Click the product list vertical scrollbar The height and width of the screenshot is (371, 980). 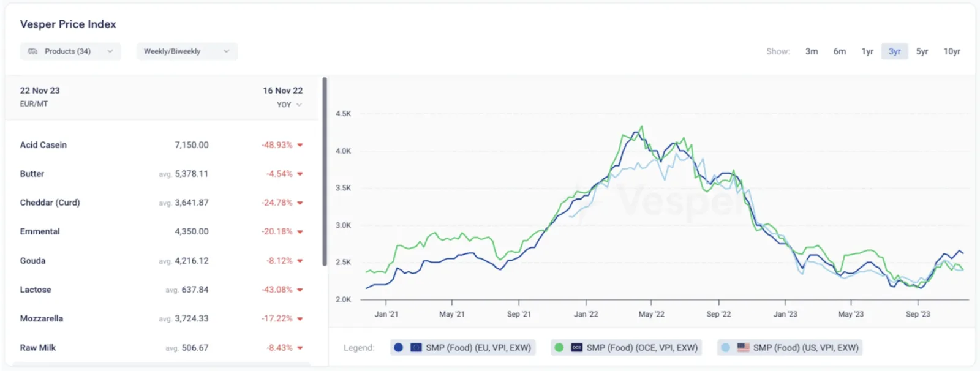click(x=325, y=171)
